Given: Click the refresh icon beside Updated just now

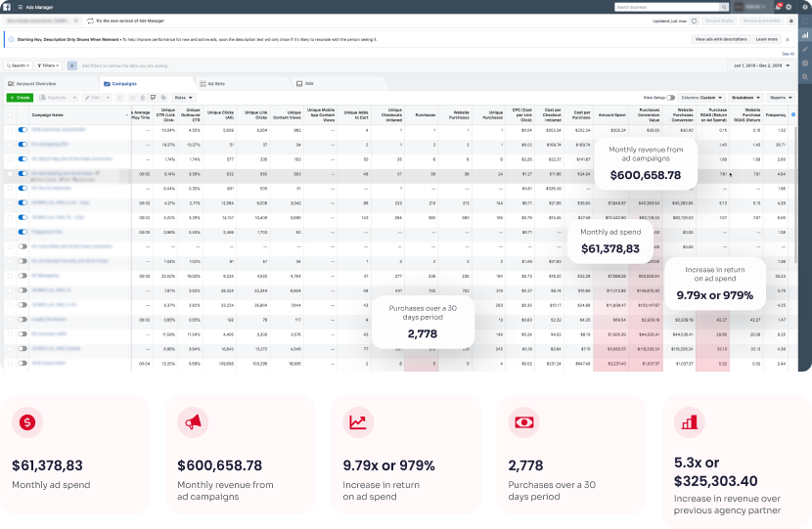Looking at the screenshot, I should click(695, 20).
